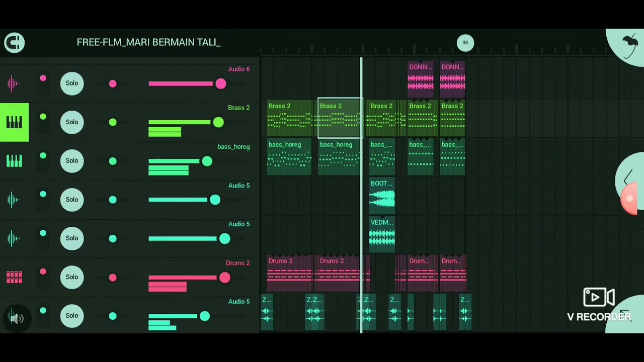Click pan dot of bottom Audio 5 track with Z clips
Screen dimensions: 644x362
point(113,316)
